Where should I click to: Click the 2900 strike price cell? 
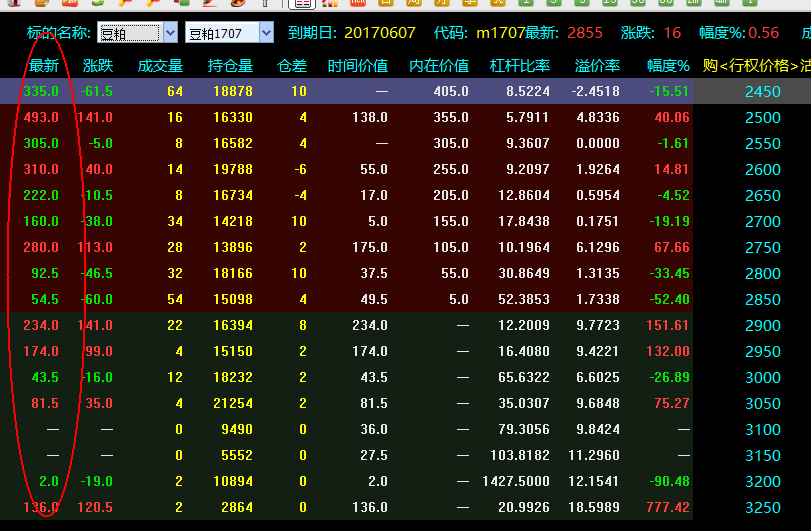tap(762, 325)
